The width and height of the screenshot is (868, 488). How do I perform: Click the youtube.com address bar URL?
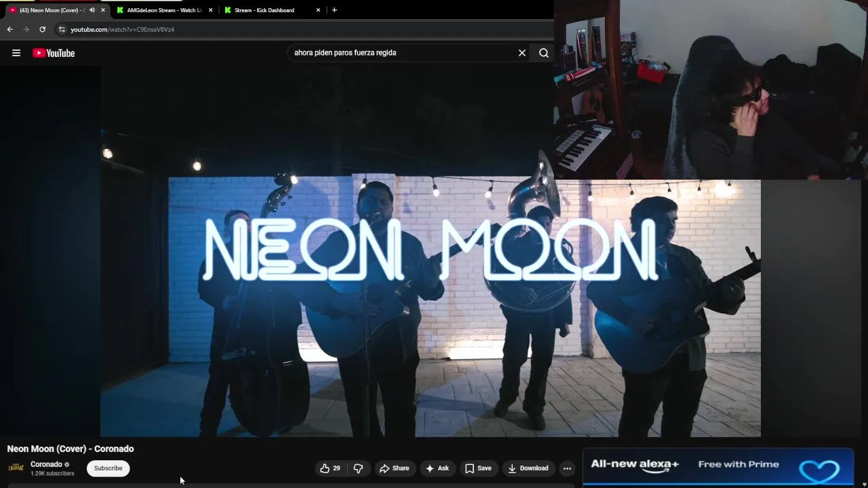123,30
